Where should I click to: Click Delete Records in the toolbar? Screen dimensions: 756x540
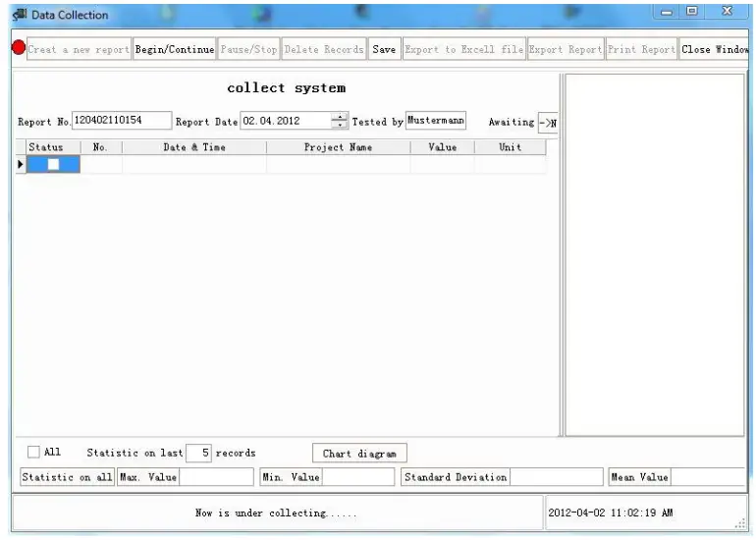pos(324,49)
